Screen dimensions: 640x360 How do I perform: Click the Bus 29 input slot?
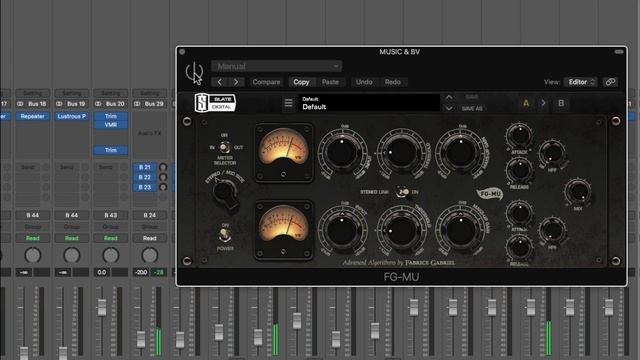click(150, 104)
